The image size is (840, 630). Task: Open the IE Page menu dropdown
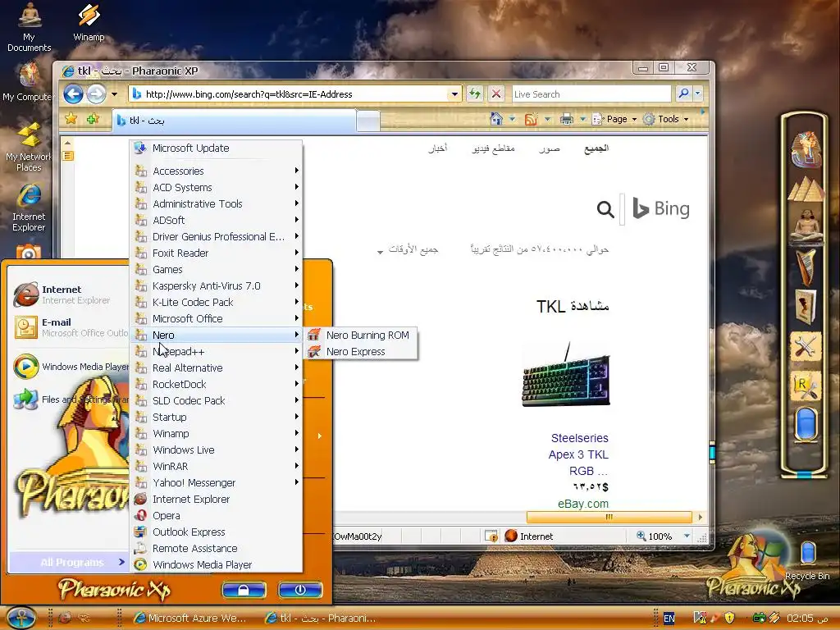pos(615,119)
